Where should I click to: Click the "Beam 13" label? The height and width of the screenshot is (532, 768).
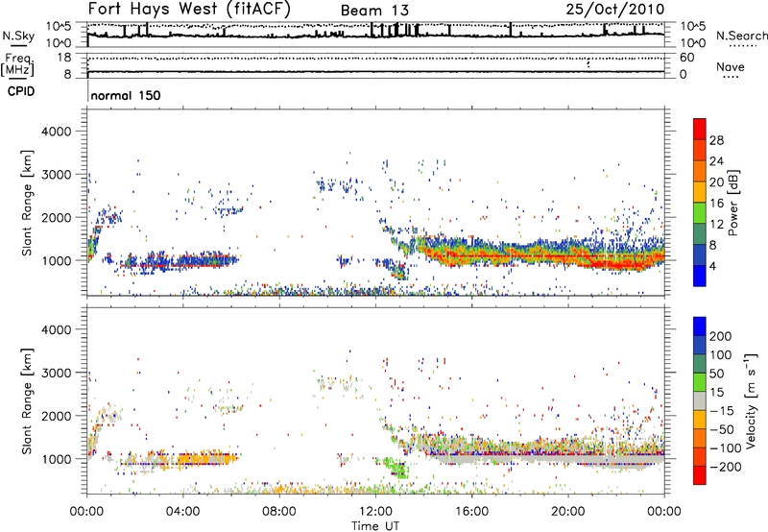click(374, 11)
